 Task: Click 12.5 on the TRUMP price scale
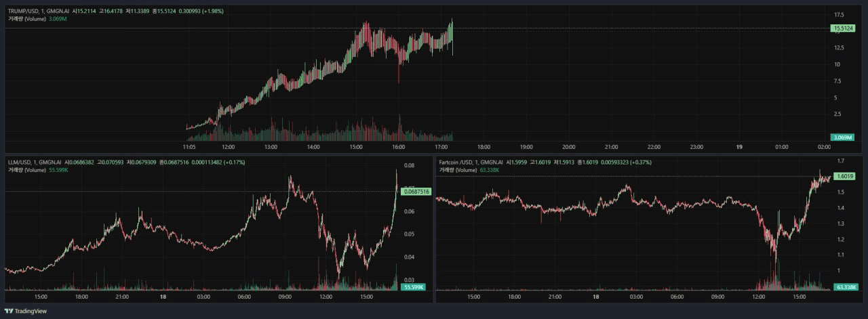click(838, 47)
